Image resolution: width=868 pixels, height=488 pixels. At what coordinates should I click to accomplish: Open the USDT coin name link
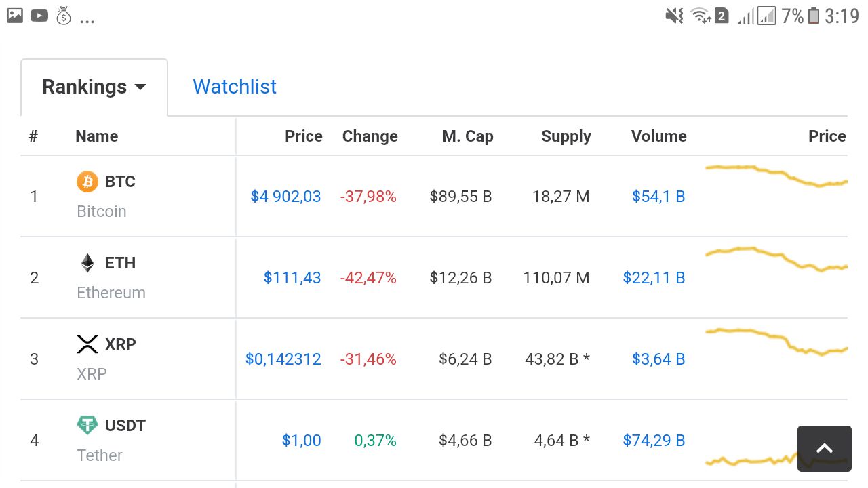125,426
